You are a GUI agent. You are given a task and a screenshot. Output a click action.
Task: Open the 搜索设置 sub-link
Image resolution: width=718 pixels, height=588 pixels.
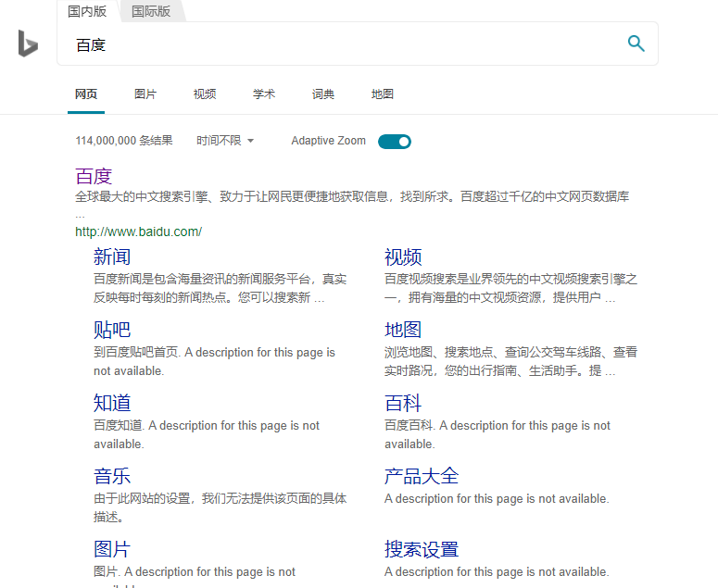pos(422,549)
